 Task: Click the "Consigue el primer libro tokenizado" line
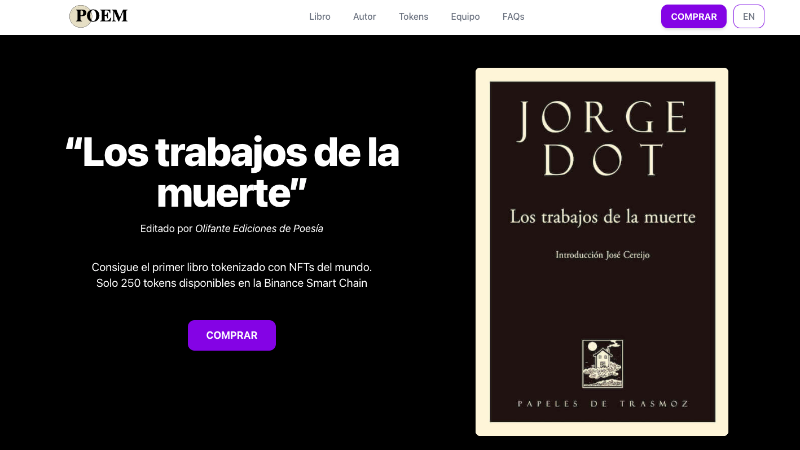[x=232, y=267]
